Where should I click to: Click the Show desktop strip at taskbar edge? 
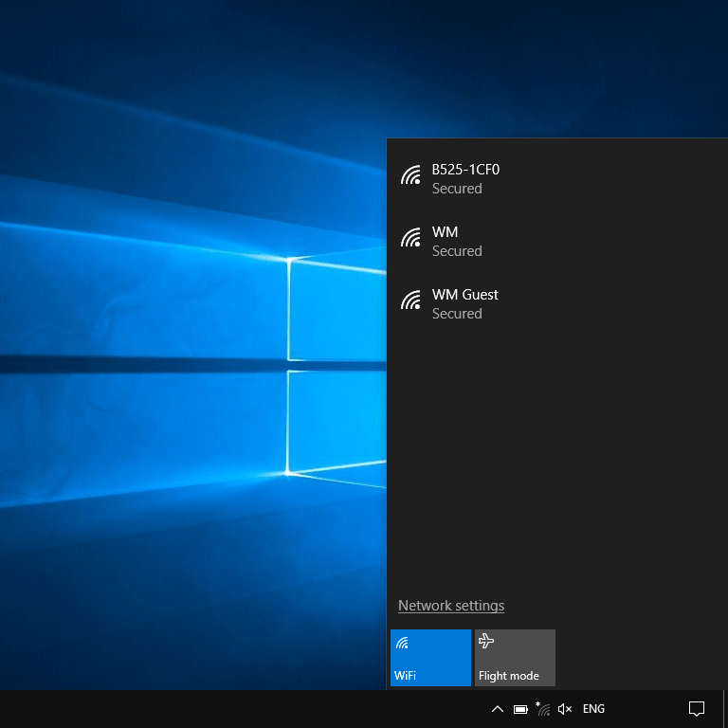(x=725, y=709)
